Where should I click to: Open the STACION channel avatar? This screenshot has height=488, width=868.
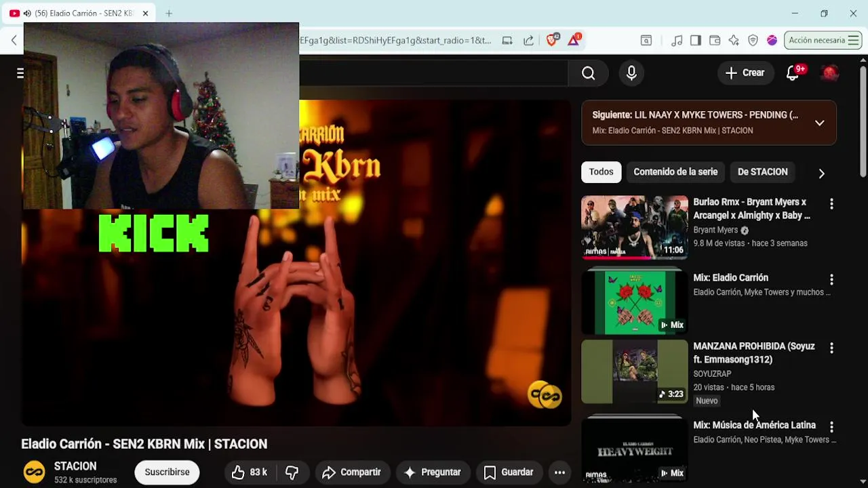35,472
